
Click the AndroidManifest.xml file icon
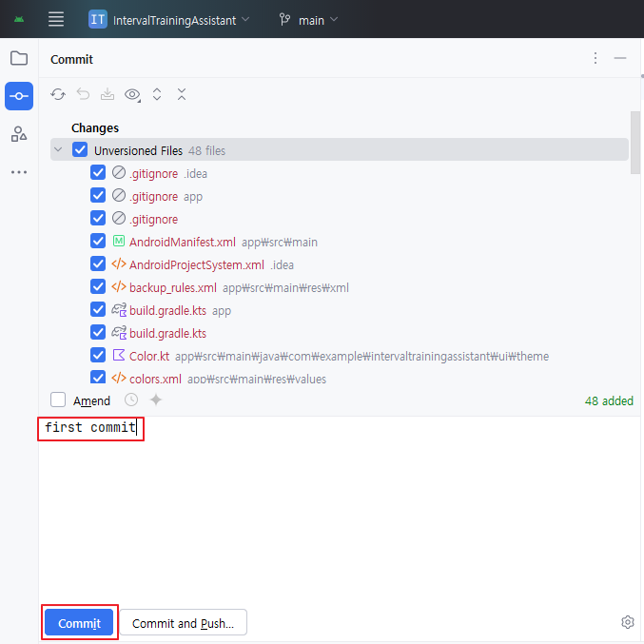tap(119, 241)
